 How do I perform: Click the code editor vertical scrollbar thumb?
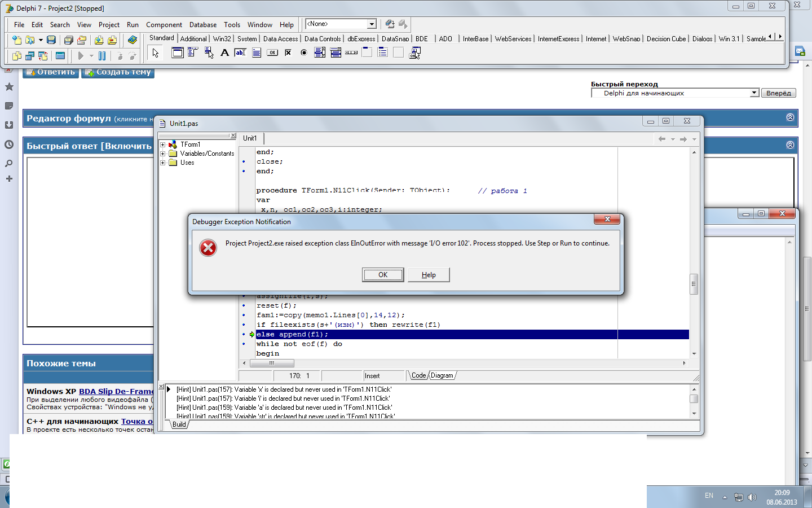click(694, 284)
